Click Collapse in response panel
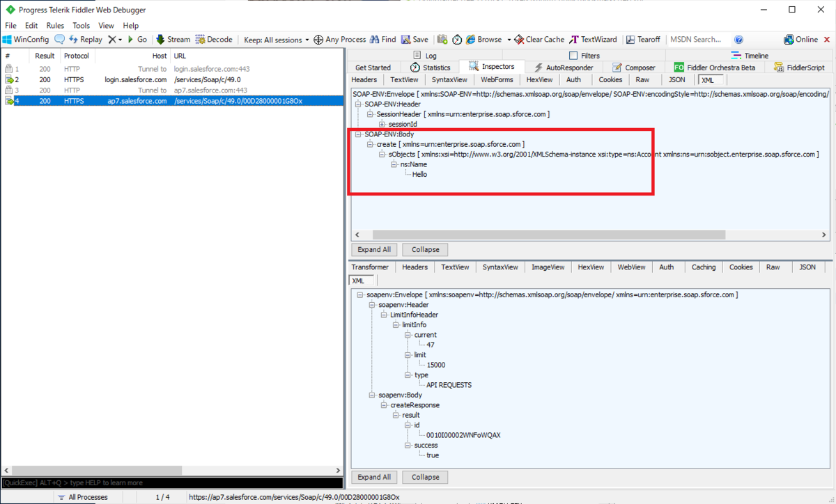The image size is (836, 504). coord(425,477)
